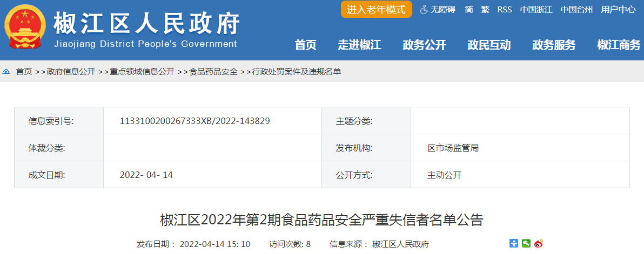Share via the blue plus share icon
This screenshot has width=644, height=254.
pyautogui.click(x=514, y=243)
